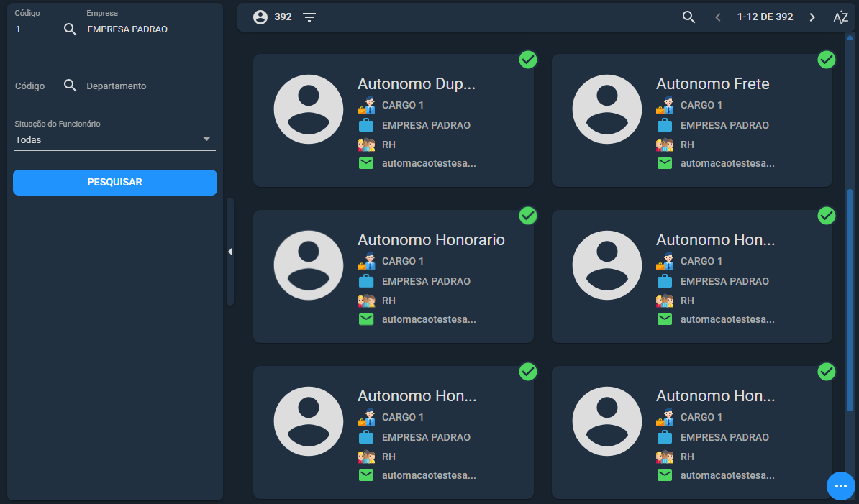Click the job role icon on Autonomo Frete card
This screenshot has width=859, height=504.
[665, 105]
